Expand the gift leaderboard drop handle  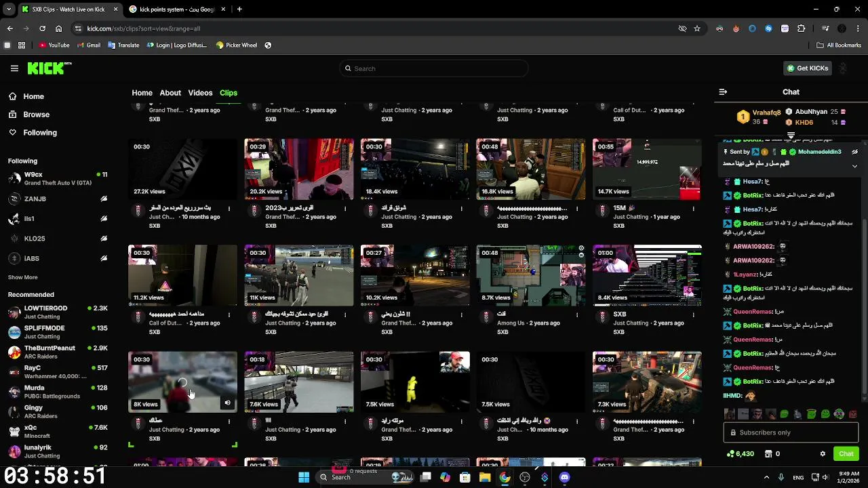tap(791, 136)
